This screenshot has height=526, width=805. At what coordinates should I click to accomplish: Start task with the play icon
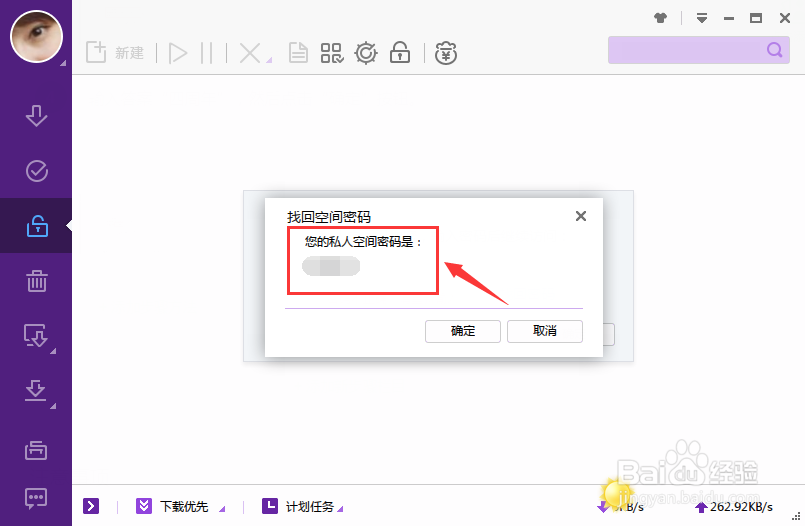pos(178,53)
